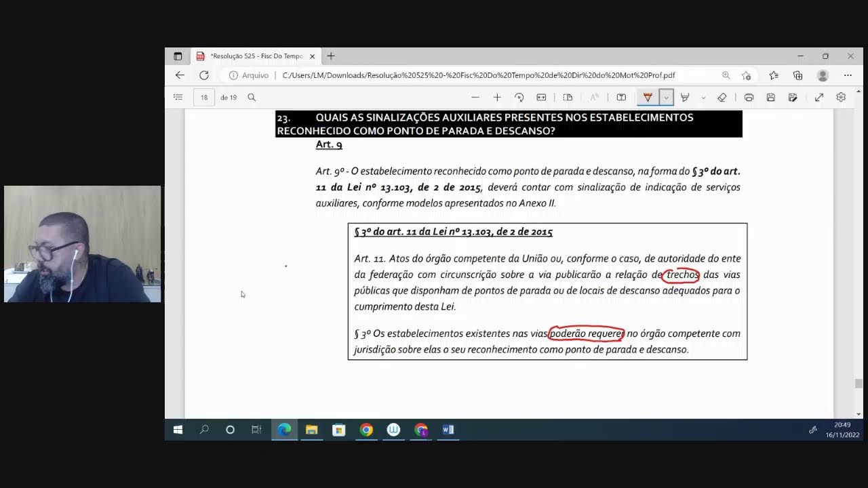Add this page to favorites

coord(747,75)
